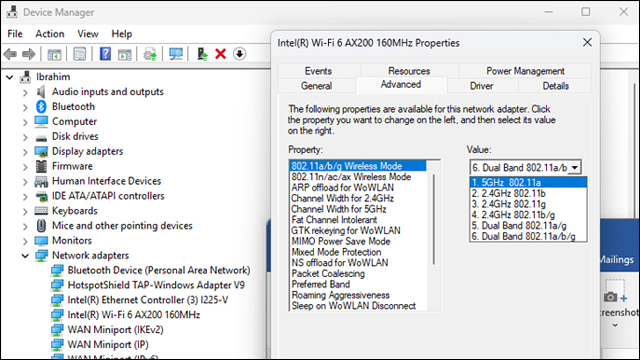Screen dimensions: 640x360
Task: Click the Firmware chip icon
Action: tap(41, 166)
